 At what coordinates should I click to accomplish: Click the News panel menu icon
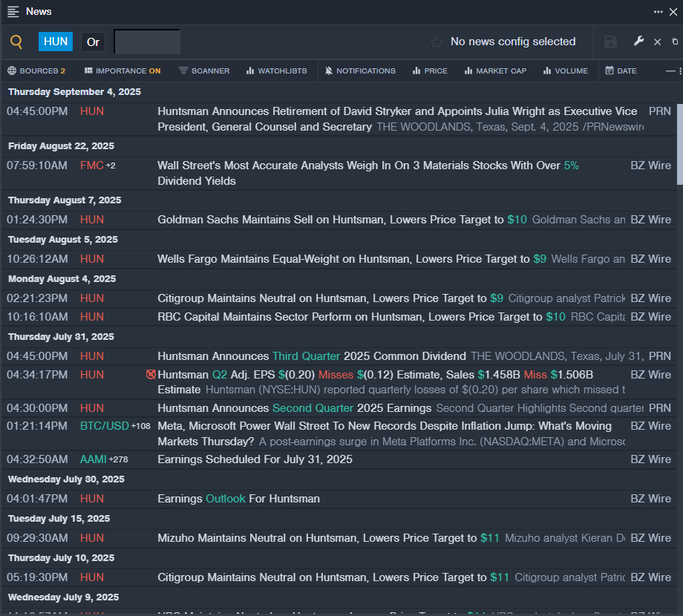[13, 12]
